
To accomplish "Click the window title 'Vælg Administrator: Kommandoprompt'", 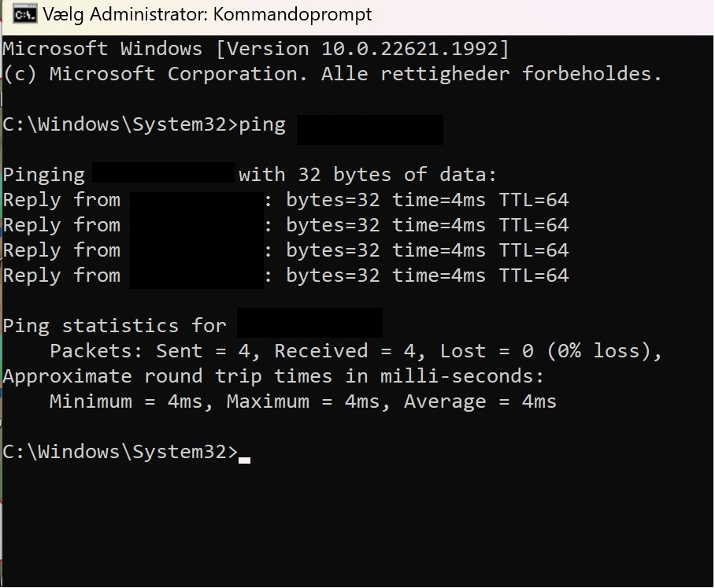I will 207,15.
